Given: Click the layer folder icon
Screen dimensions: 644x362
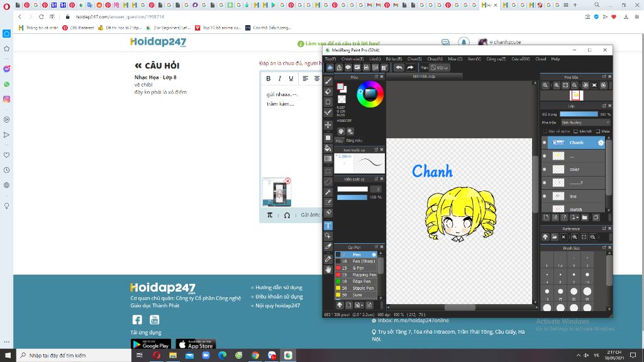Looking at the screenshot, I should point(584,217).
